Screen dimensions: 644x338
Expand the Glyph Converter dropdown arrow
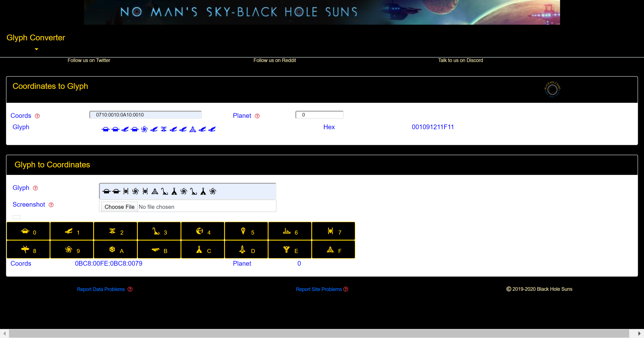(36, 49)
